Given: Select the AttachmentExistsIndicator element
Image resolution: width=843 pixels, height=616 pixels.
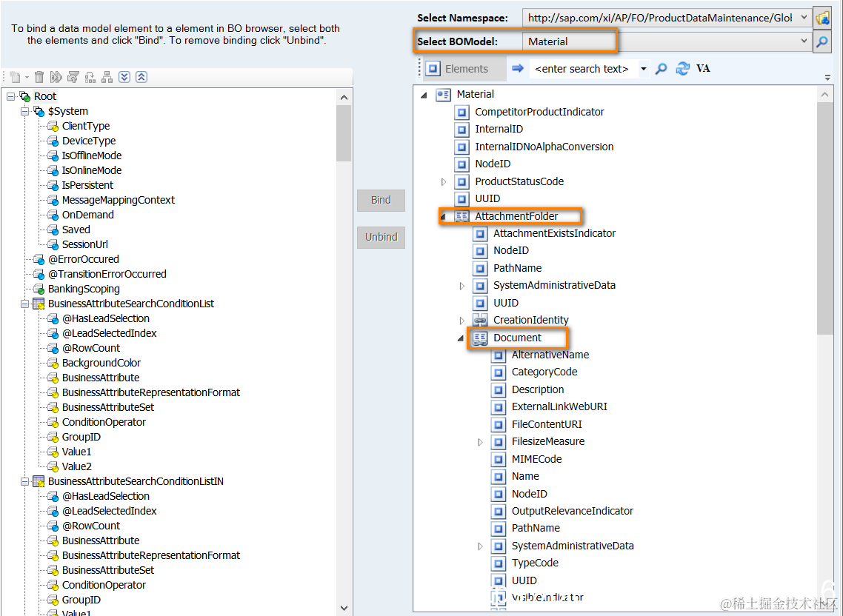Looking at the screenshot, I should click(x=554, y=233).
